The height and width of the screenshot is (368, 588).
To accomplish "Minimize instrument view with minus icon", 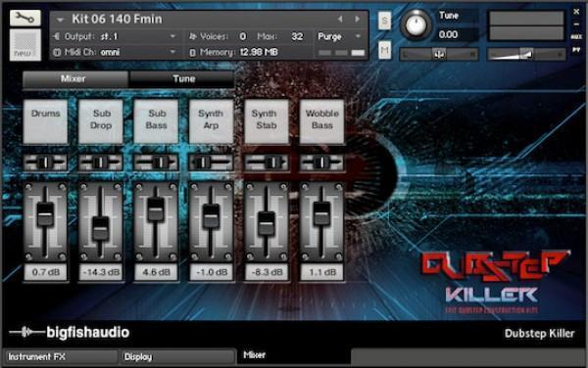I will (576, 24).
